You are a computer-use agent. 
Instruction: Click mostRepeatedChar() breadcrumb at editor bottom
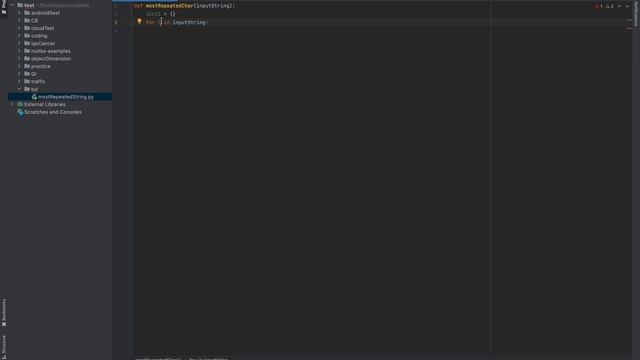tap(158, 358)
